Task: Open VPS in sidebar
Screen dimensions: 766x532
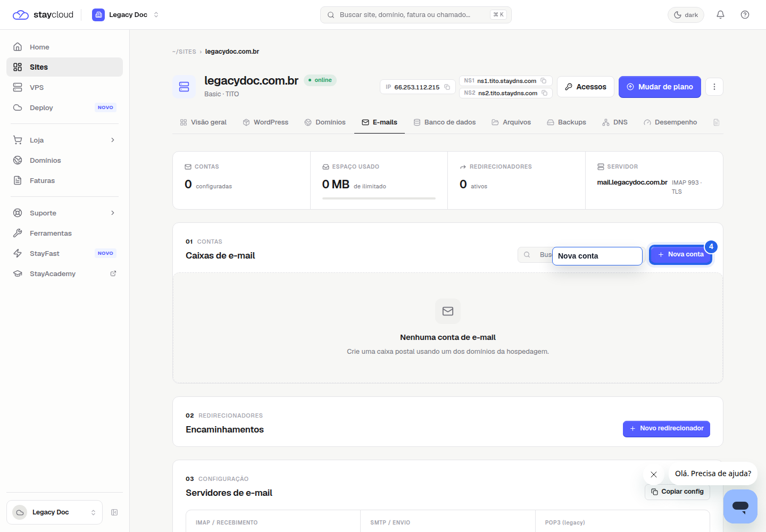Action: tap(64, 87)
